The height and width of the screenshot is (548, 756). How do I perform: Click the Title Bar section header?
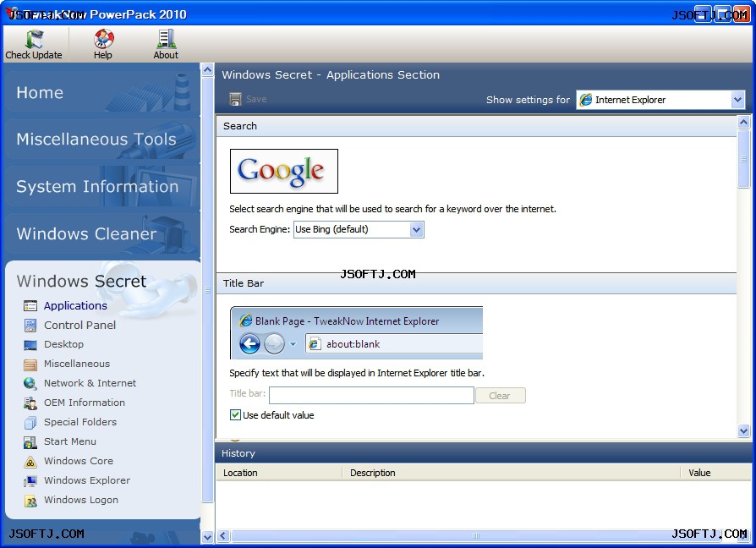click(x=476, y=283)
